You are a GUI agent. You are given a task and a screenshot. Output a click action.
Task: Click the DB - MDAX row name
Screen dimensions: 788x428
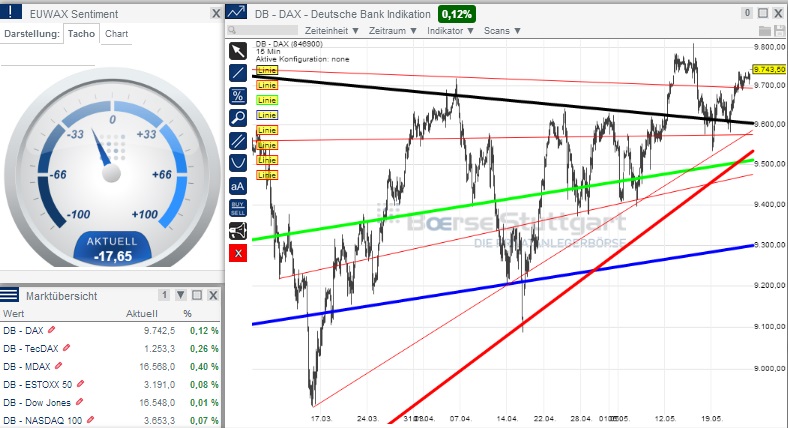point(27,367)
